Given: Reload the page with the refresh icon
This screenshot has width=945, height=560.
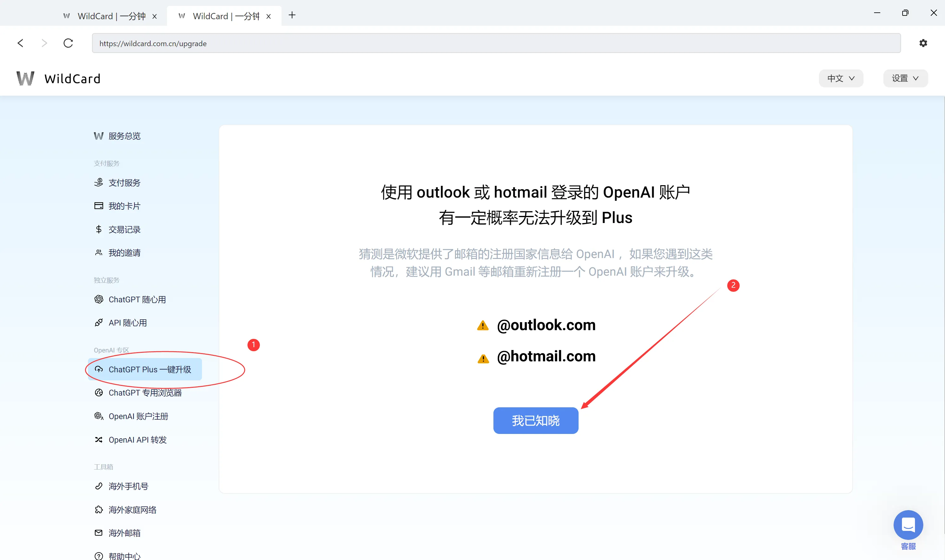Looking at the screenshot, I should point(68,43).
